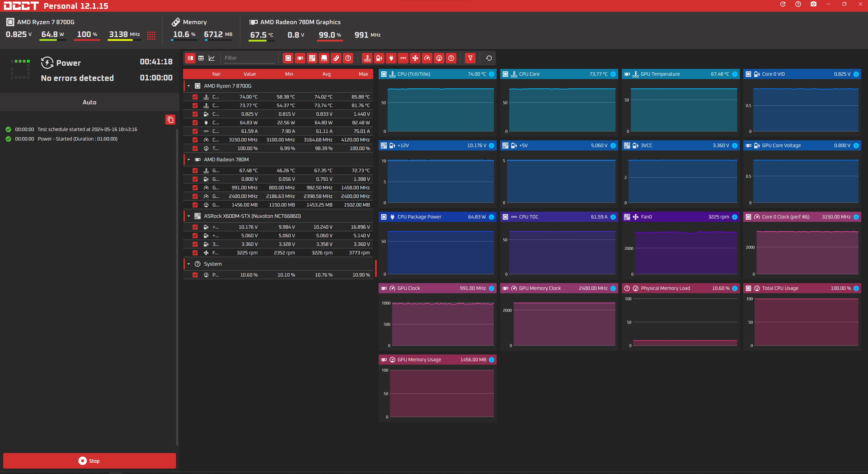Click the sensor table red scrollbar
Screen dimensions: 868x474
pos(376,268)
